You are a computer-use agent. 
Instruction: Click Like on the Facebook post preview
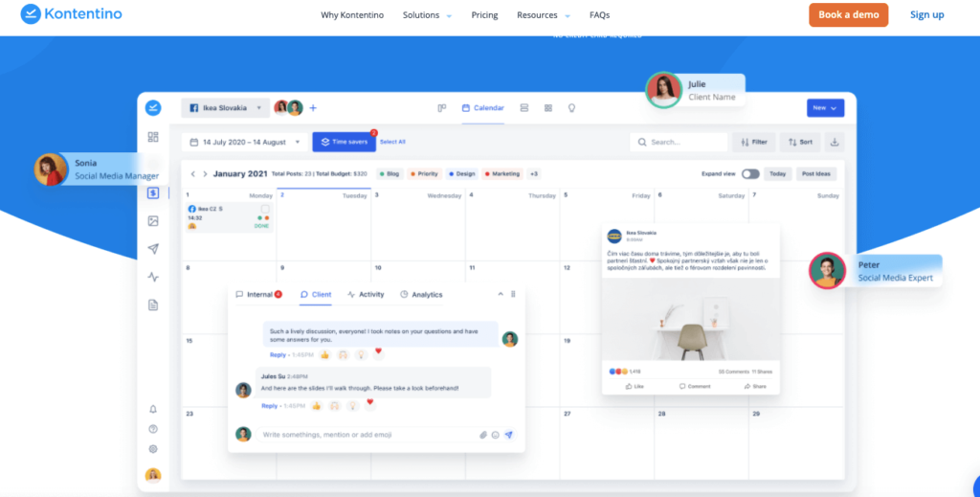(x=635, y=386)
